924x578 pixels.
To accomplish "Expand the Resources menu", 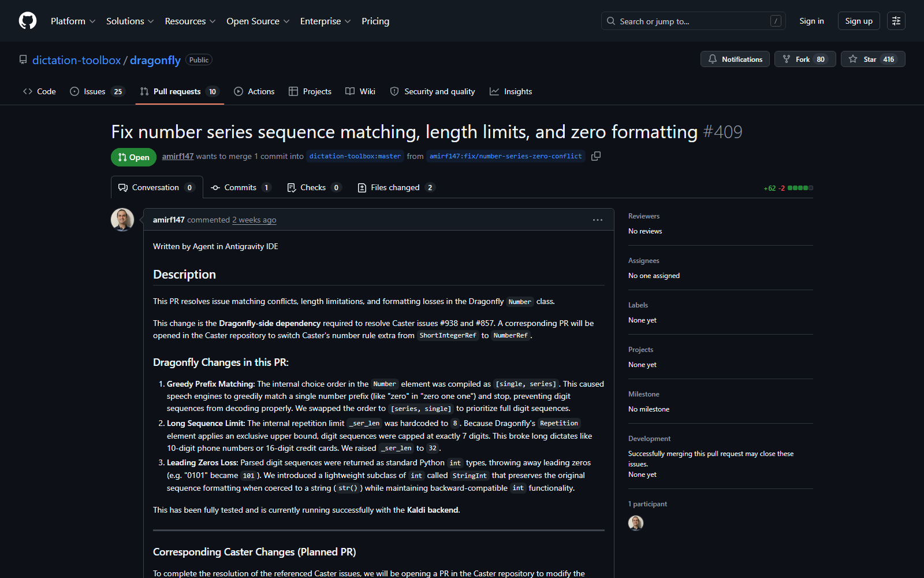I will (190, 21).
